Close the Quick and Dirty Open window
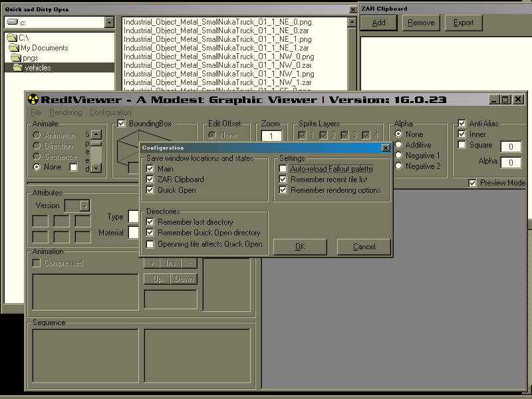Viewport: 532px width, 399px height. tap(353, 9)
